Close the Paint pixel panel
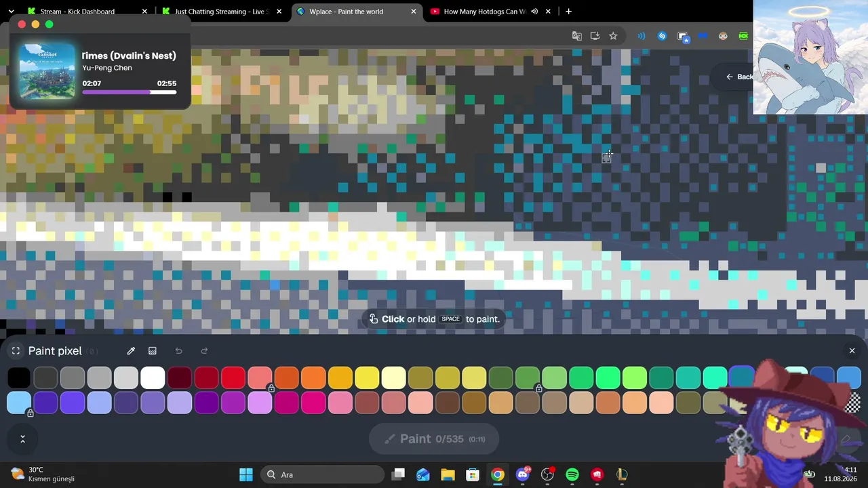 tap(852, 350)
